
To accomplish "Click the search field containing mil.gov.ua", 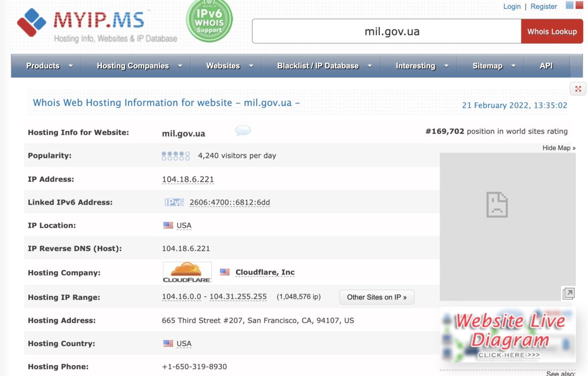I will click(x=387, y=31).
